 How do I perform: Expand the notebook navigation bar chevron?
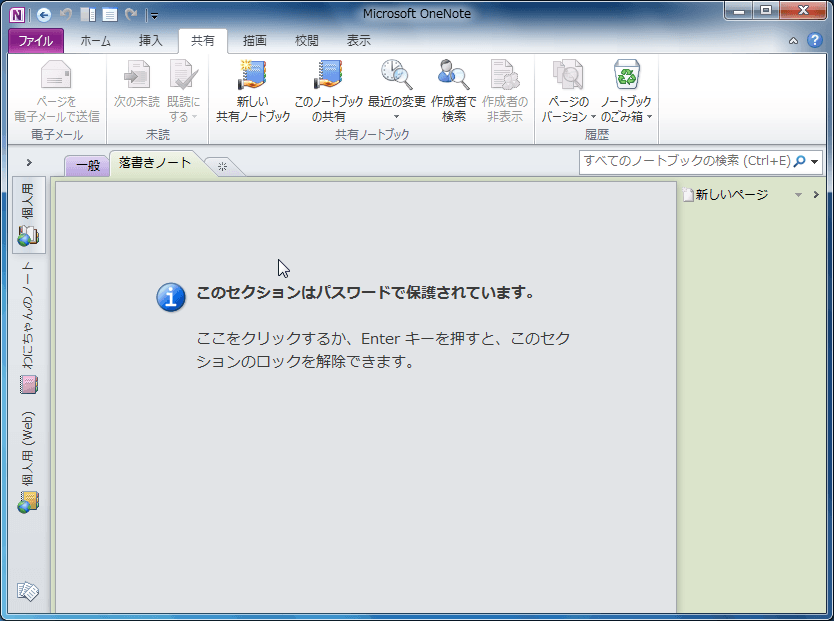(x=29, y=162)
